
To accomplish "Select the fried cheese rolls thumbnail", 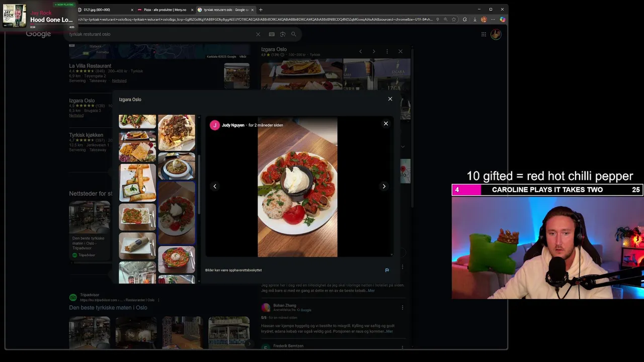I will 137,183.
